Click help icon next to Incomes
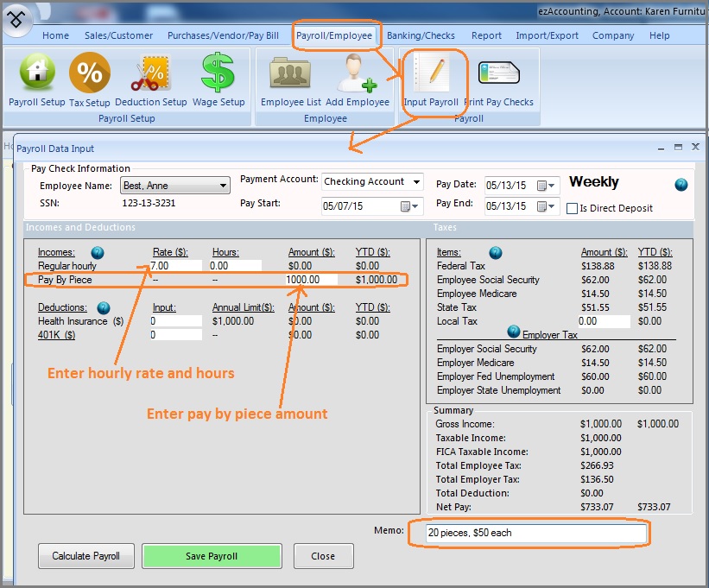The height and width of the screenshot is (588, 709). click(97, 252)
